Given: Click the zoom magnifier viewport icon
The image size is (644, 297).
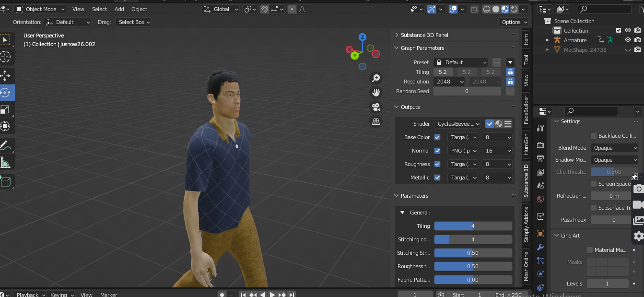Looking at the screenshot, I should tap(376, 78).
